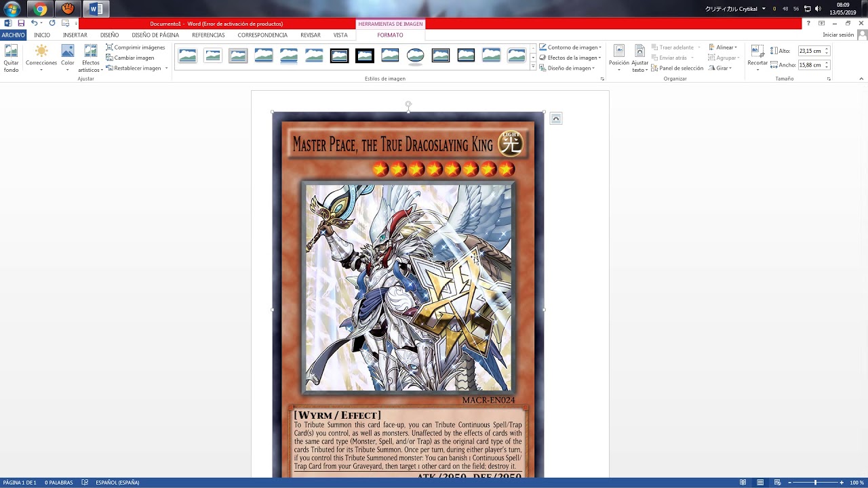This screenshot has width=868, height=488.
Task: Click zoom in plus button
Action: 842,483
